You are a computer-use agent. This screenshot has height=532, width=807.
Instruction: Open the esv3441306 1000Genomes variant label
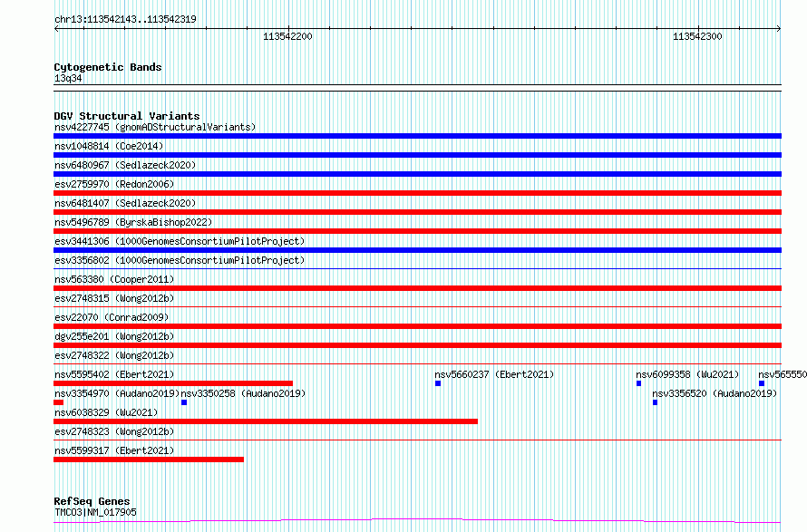180,241
